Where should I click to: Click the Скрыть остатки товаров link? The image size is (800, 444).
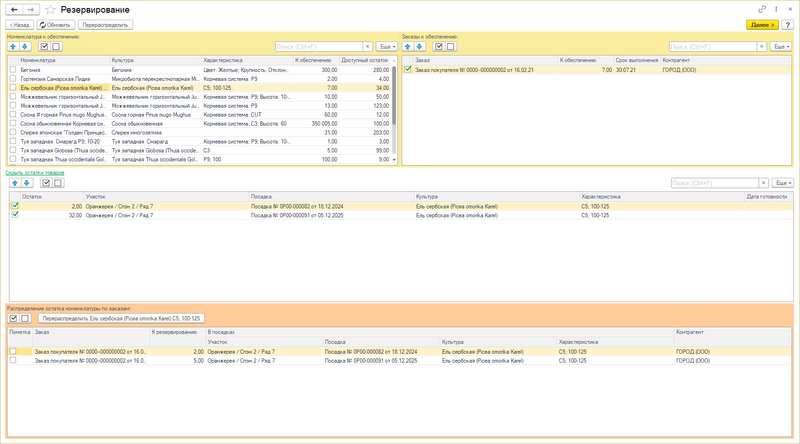pyautogui.click(x=35, y=172)
